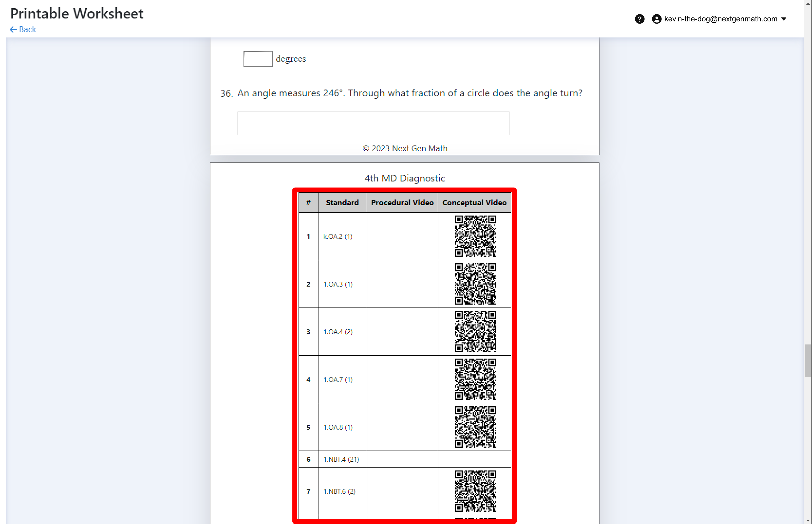This screenshot has width=812, height=524.
Task: Click the user account avatar icon
Action: click(656, 19)
